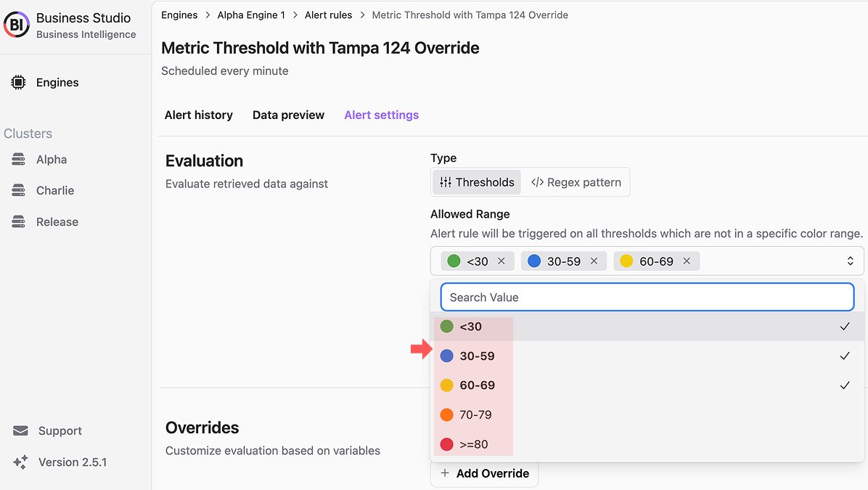Select the 70-79 orange range option
868x490 pixels.
(647, 415)
